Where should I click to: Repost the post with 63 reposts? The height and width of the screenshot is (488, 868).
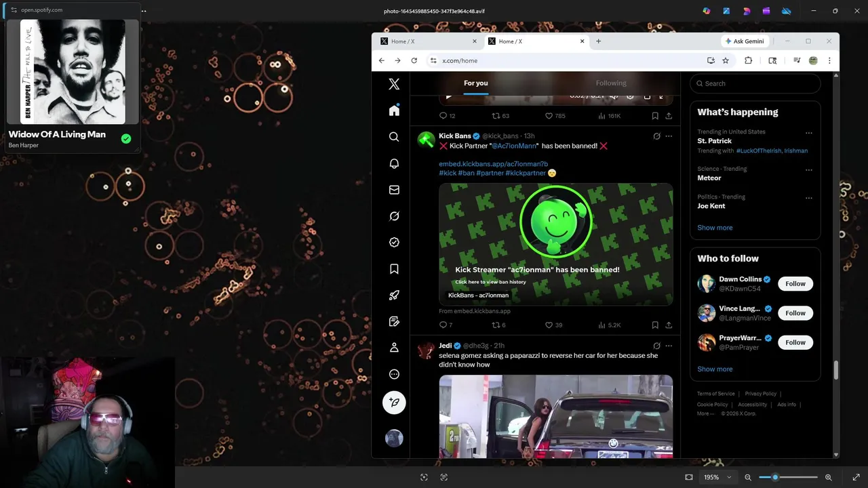[500, 116]
